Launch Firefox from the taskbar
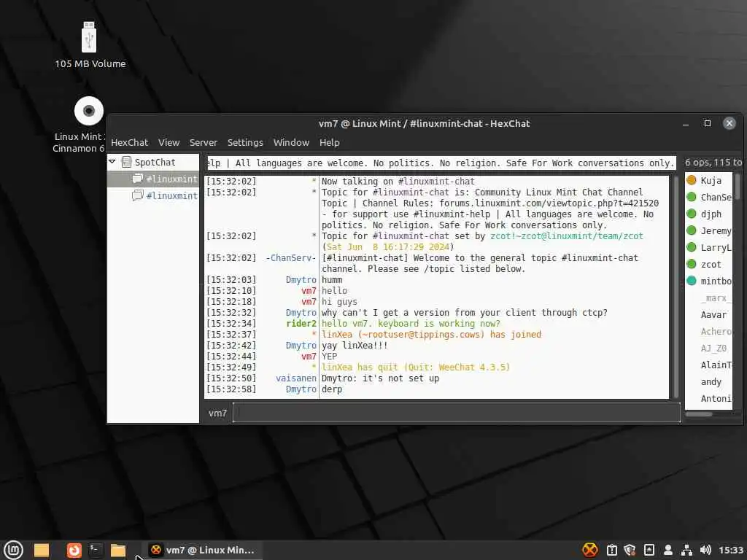747x560 pixels. click(74, 550)
